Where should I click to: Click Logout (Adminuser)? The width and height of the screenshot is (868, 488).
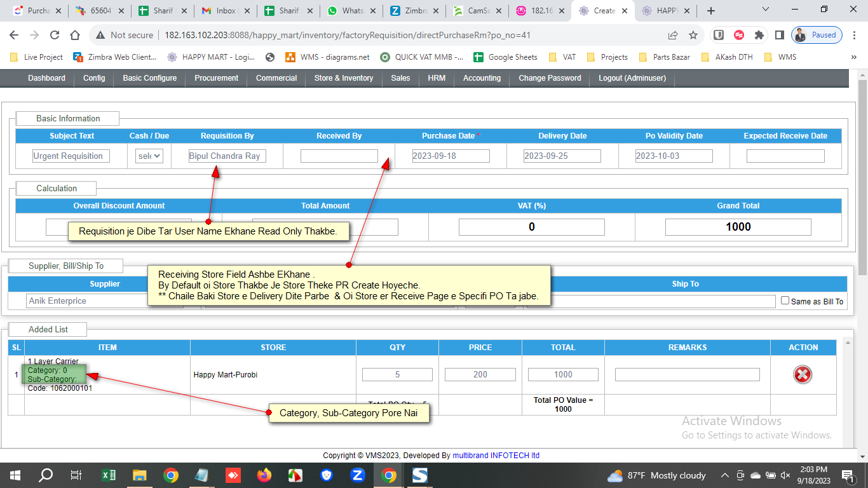(632, 78)
